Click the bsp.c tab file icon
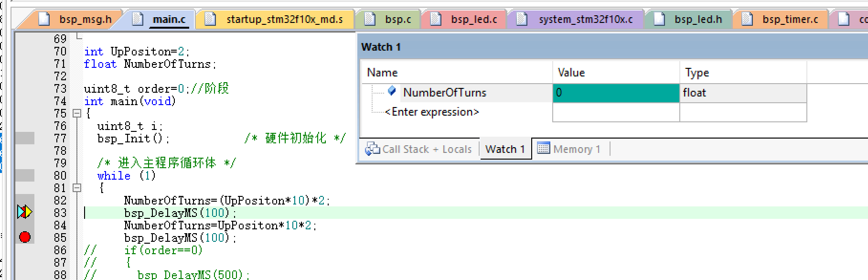Viewport: 868px width, 280px height. point(370,19)
